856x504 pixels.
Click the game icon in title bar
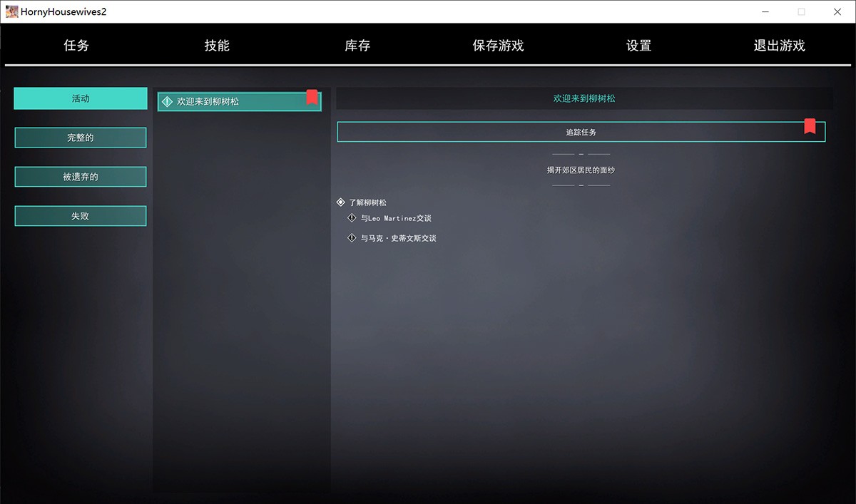11,11
